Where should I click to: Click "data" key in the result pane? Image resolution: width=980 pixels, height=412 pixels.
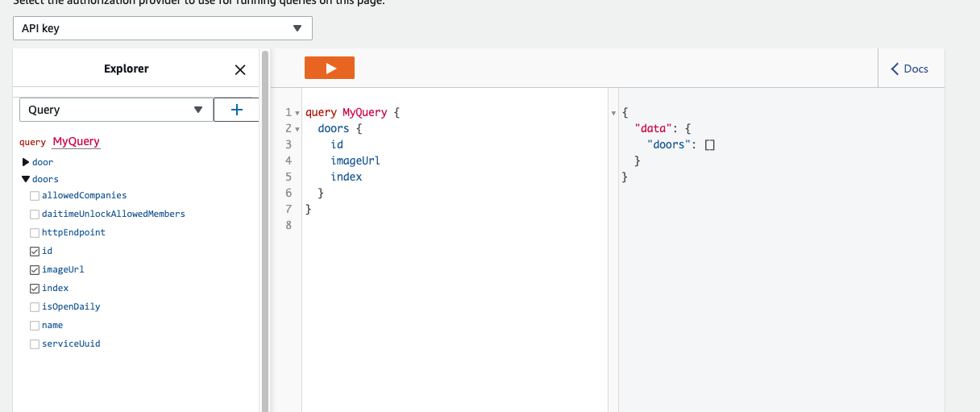click(x=654, y=129)
